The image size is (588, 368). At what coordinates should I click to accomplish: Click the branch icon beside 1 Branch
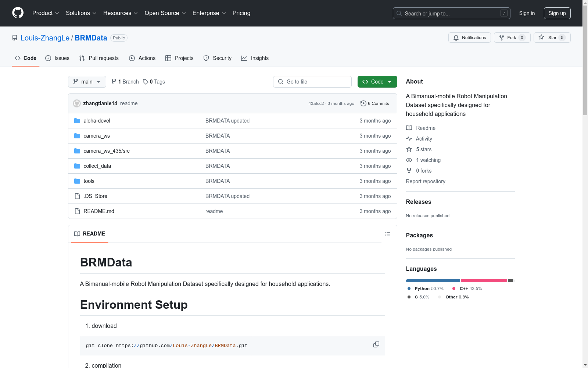point(114,82)
